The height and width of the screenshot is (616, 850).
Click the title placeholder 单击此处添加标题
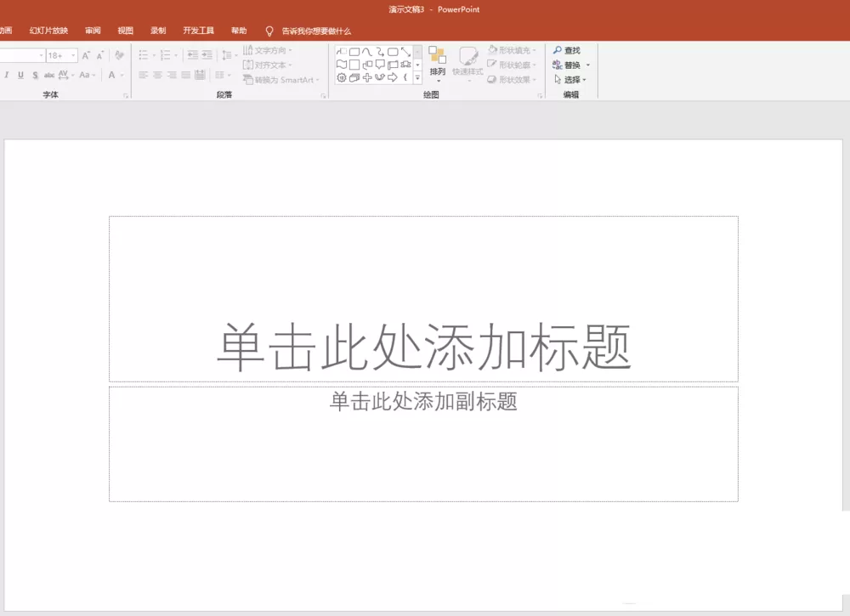pyautogui.click(x=423, y=299)
